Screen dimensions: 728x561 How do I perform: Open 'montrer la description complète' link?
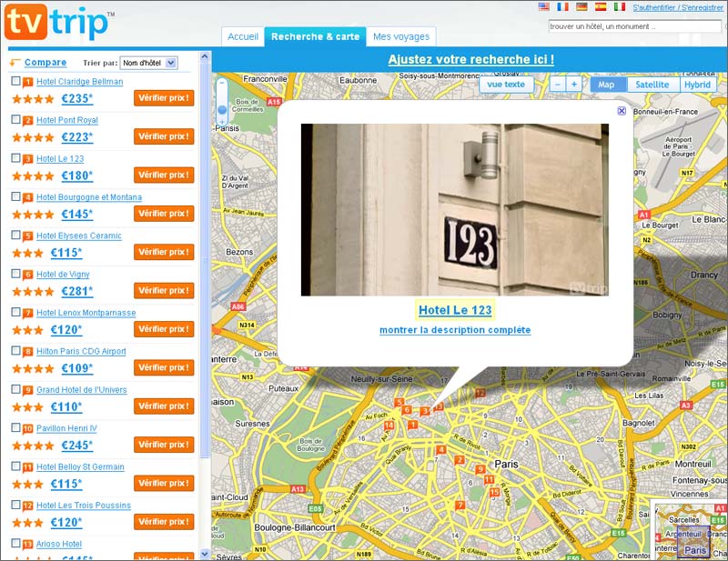[455, 330]
